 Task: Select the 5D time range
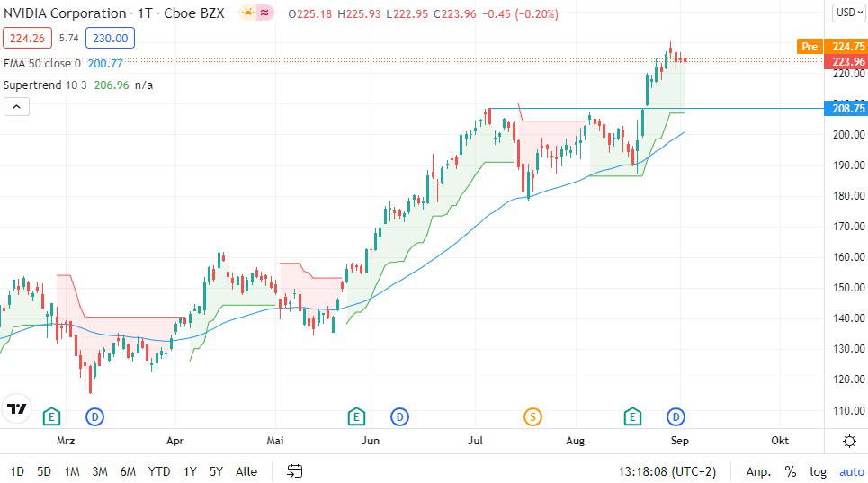click(x=44, y=472)
